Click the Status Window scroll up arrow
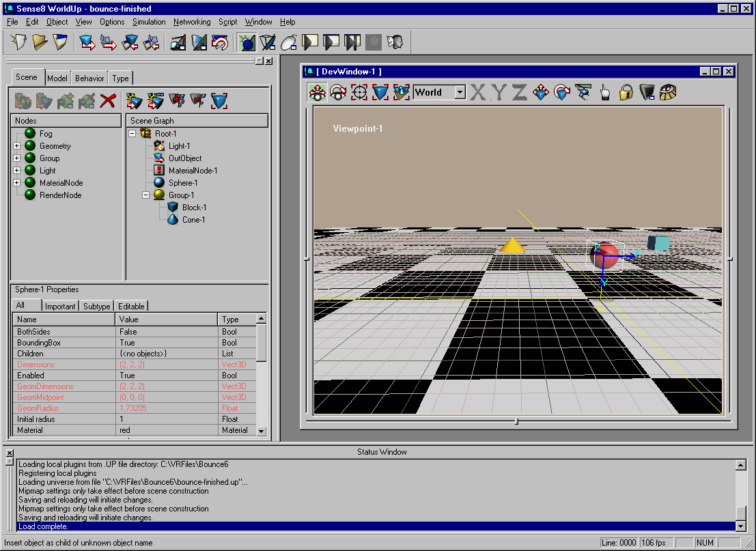The width and height of the screenshot is (756, 551). tap(740, 465)
